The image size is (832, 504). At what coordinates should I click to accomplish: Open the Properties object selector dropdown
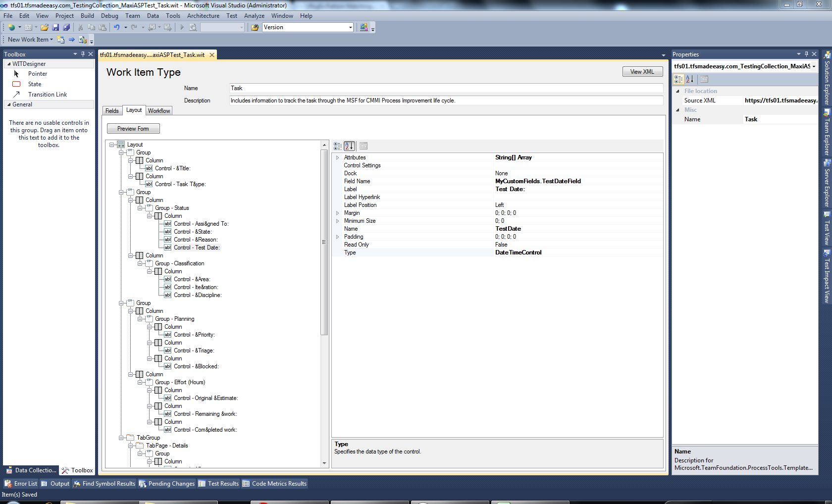click(814, 66)
